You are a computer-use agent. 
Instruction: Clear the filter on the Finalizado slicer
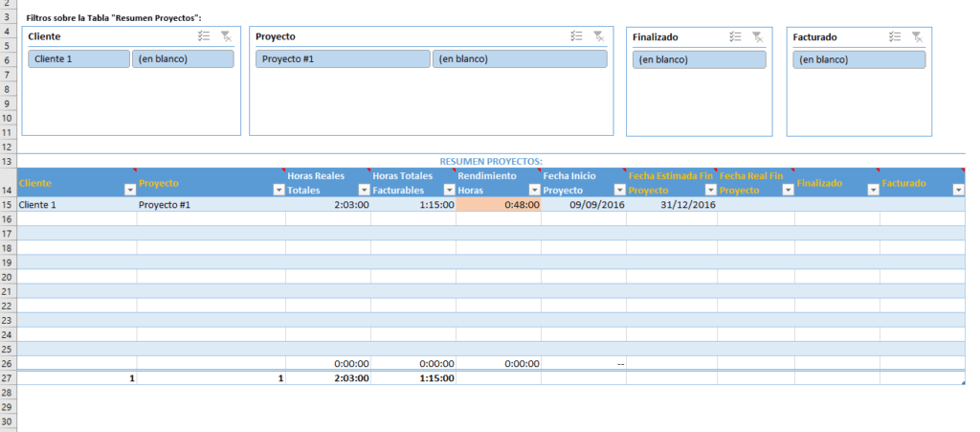tap(757, 37)
